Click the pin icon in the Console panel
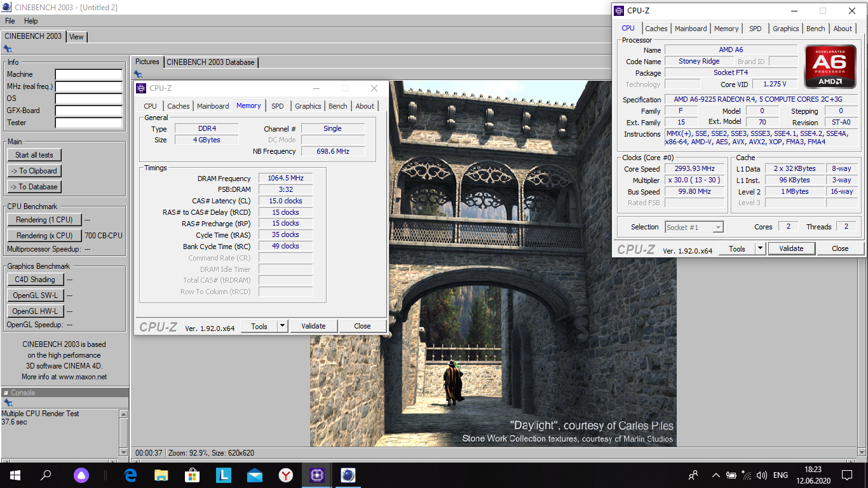Screen dimensions: 868x488 8,403
